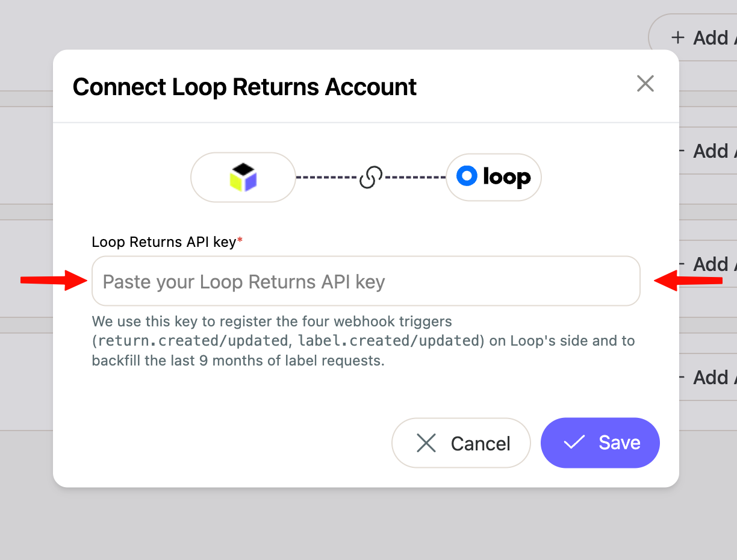The width and height of the screenshot is (737, 560).
Task: Click the lowest Add button behind dialog
Action: pyautogui.click(x=708, y=377)
